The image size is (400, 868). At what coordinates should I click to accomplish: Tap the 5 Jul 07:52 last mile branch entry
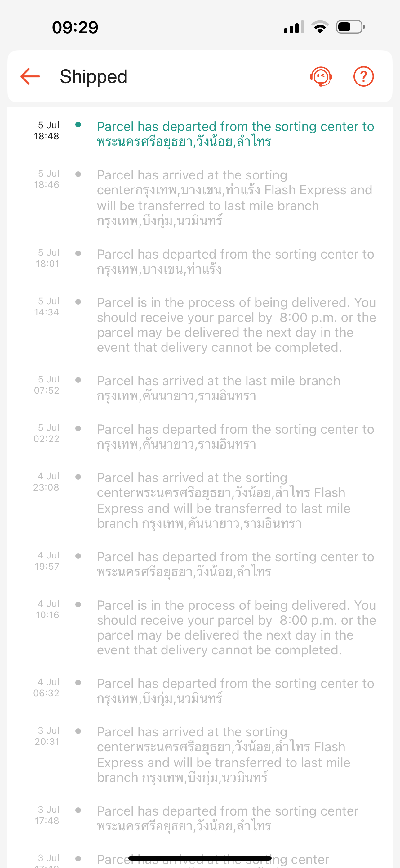(219, 388)
